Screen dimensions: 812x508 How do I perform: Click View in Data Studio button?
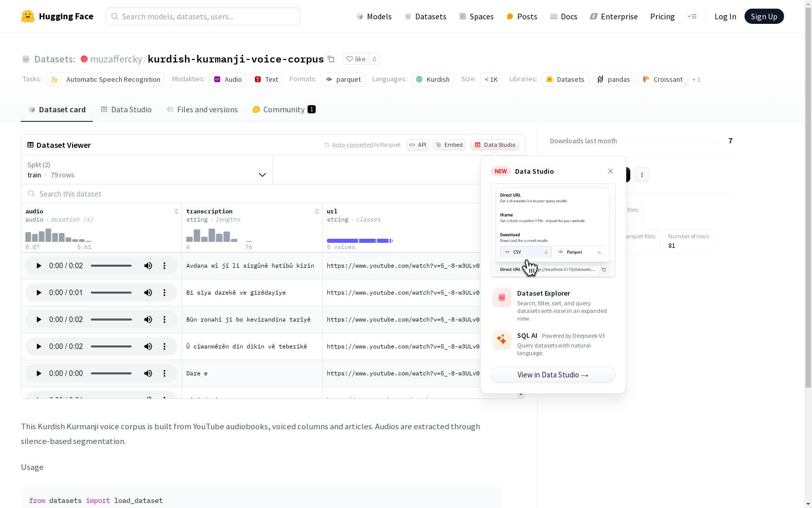[553, 375]
